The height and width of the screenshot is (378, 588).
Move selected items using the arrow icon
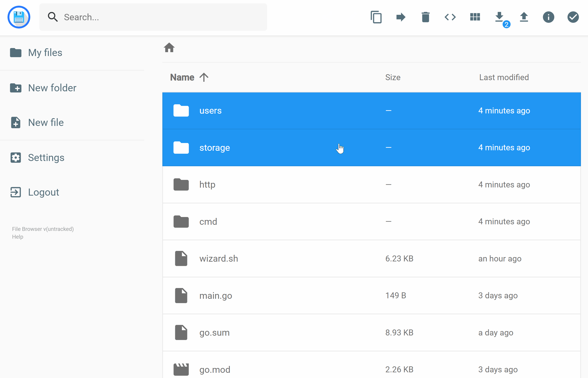click(401, 17)
